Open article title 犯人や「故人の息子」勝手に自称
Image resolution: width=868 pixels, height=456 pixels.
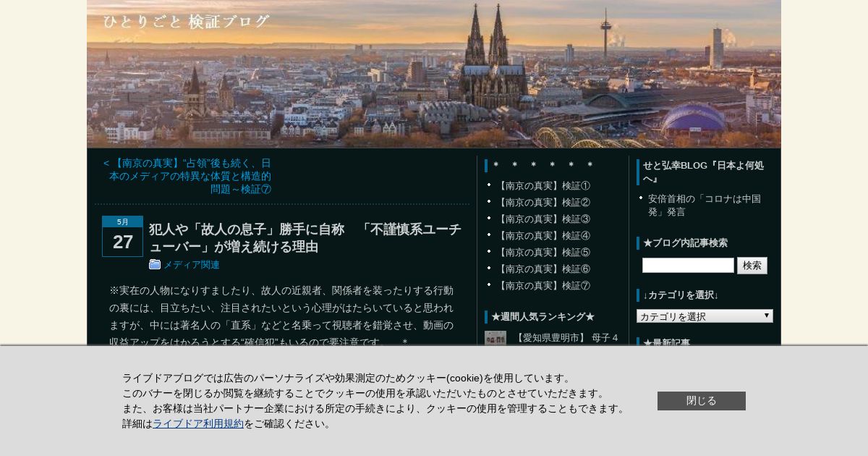click(305, 237)
